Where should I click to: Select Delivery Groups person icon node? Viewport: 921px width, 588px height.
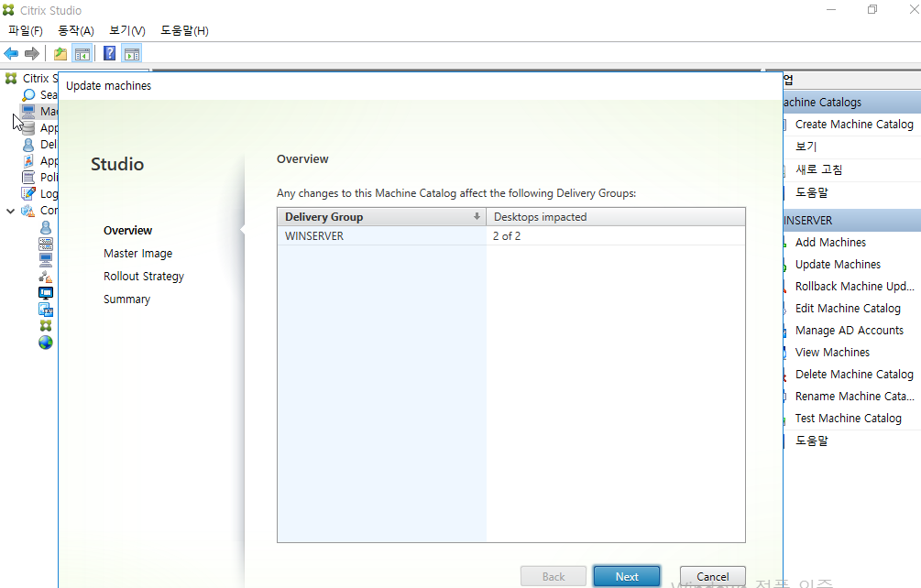(x=39, y=144)
